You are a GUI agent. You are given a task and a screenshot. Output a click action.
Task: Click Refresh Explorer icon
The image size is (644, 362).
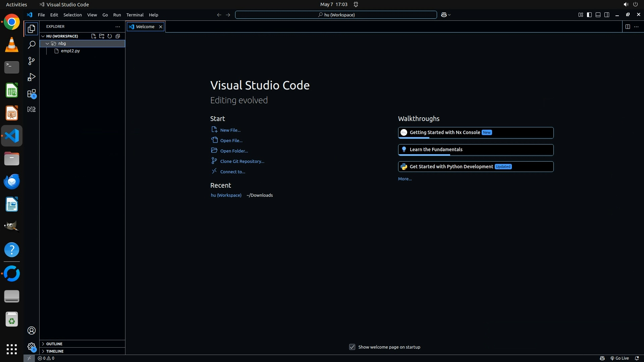pos(110,36)
